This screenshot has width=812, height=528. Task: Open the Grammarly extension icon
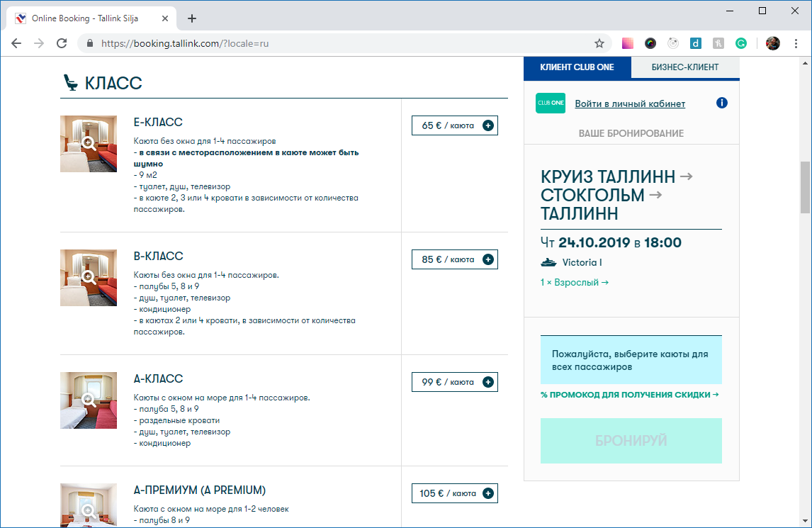pyautogui.click(x=741, y=43)
